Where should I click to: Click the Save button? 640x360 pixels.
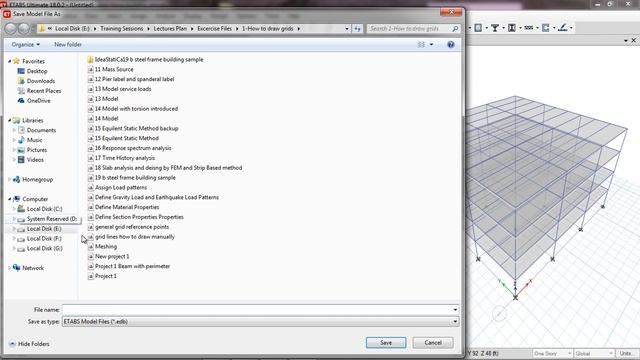[x=386, y=342]
